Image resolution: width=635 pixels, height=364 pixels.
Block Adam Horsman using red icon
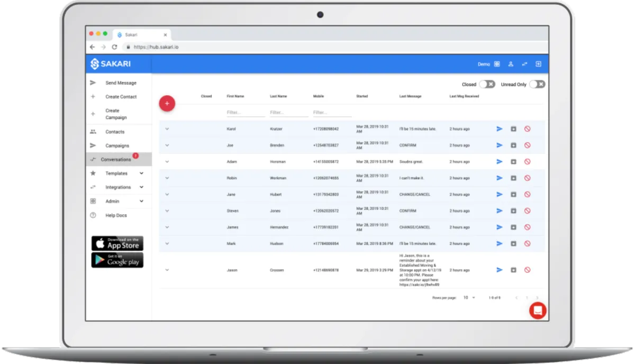coord(527,161)
